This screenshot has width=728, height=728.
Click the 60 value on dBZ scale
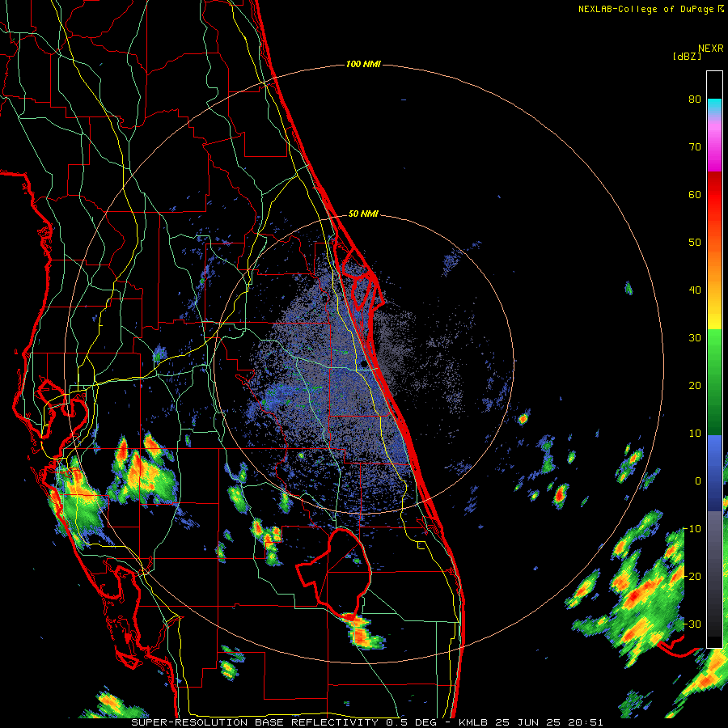pyautogui.click(x=695, y=194)
